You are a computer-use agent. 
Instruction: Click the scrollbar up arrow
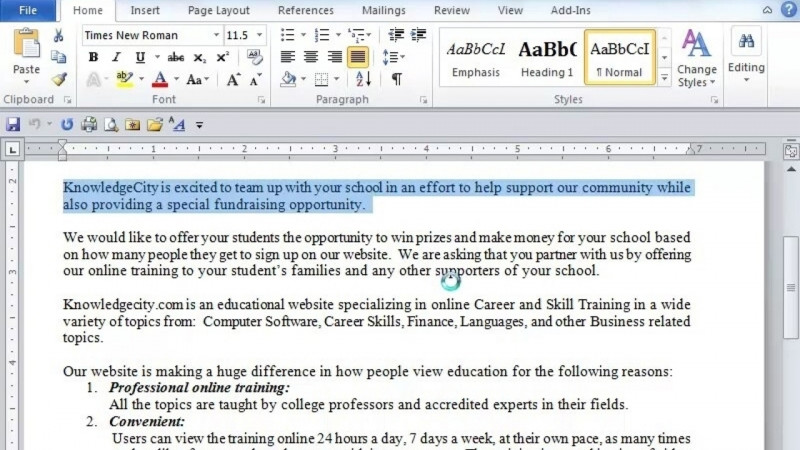[791, 169]
